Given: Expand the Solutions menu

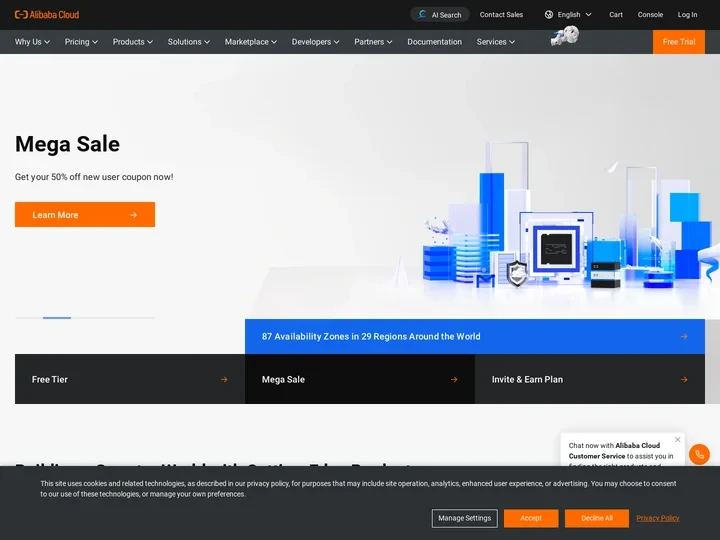Looking at the screenshot, I should 189,42.
